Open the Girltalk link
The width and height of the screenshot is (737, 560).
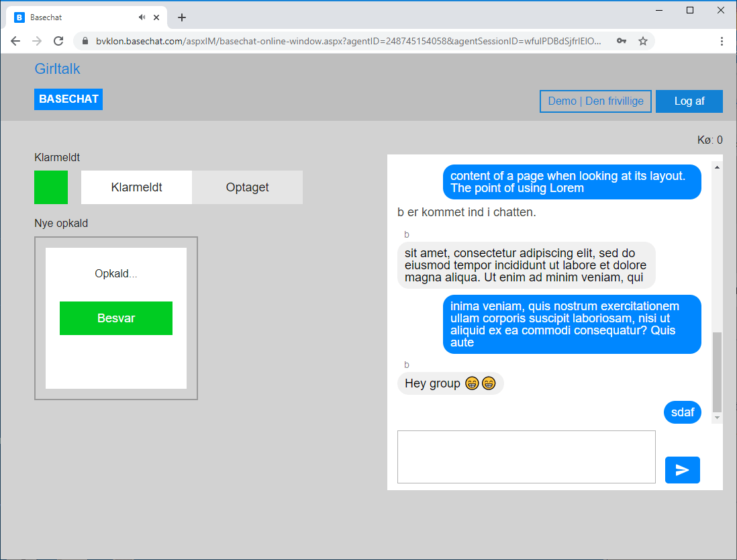pyautogui.click(x=57, y=69)
